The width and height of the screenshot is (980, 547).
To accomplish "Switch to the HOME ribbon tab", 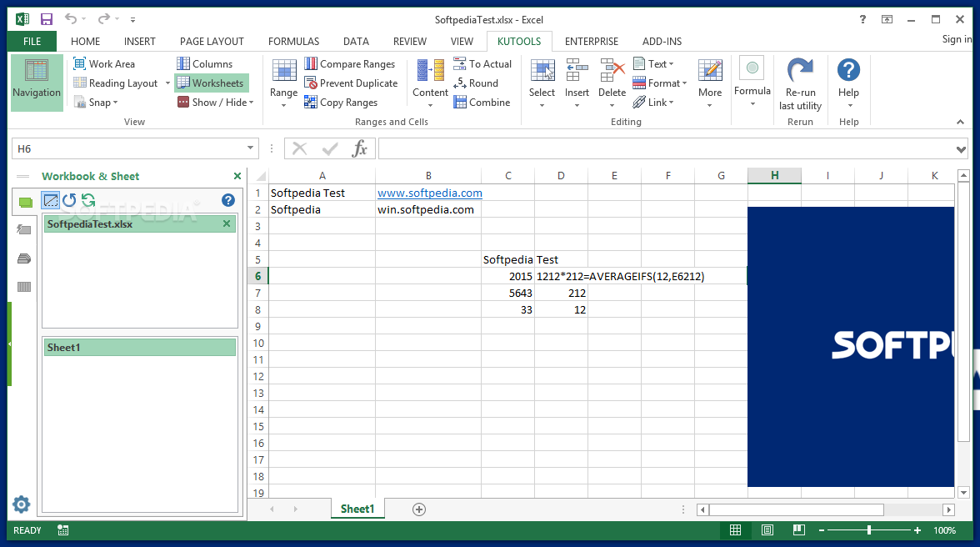I will tap(86, 41).
